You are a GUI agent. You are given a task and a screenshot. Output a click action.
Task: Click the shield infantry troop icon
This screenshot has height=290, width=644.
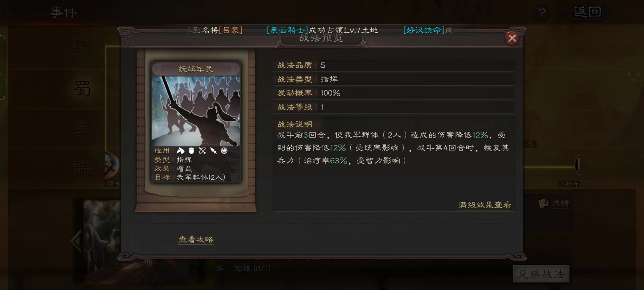click(192, 150)
